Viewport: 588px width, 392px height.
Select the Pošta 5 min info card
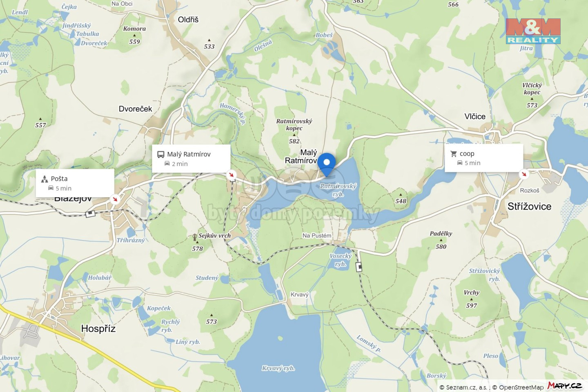coord(75,183)
